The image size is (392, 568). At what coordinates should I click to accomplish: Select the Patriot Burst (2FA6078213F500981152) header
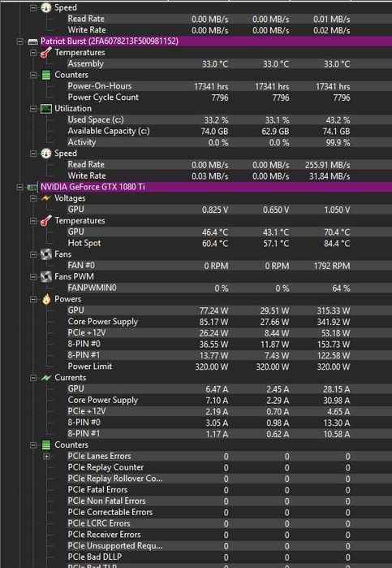tap(215, 41)
